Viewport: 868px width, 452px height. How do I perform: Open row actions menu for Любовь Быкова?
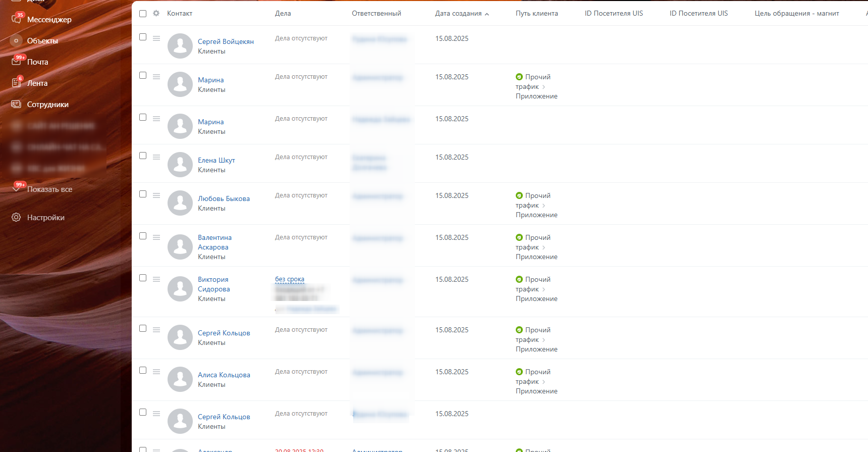156,195
